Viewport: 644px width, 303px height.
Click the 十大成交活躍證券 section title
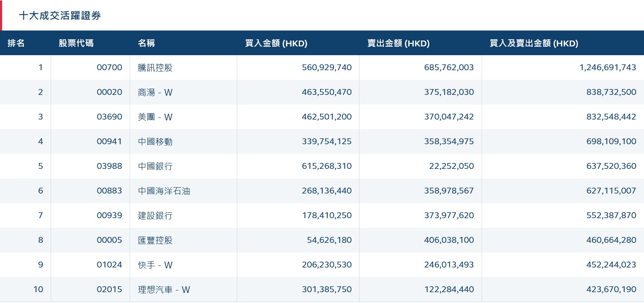click(60, 16)
